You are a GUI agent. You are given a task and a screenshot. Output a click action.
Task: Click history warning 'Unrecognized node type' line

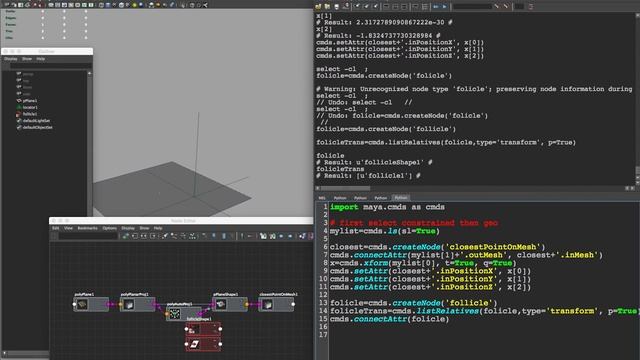[474, 89]
